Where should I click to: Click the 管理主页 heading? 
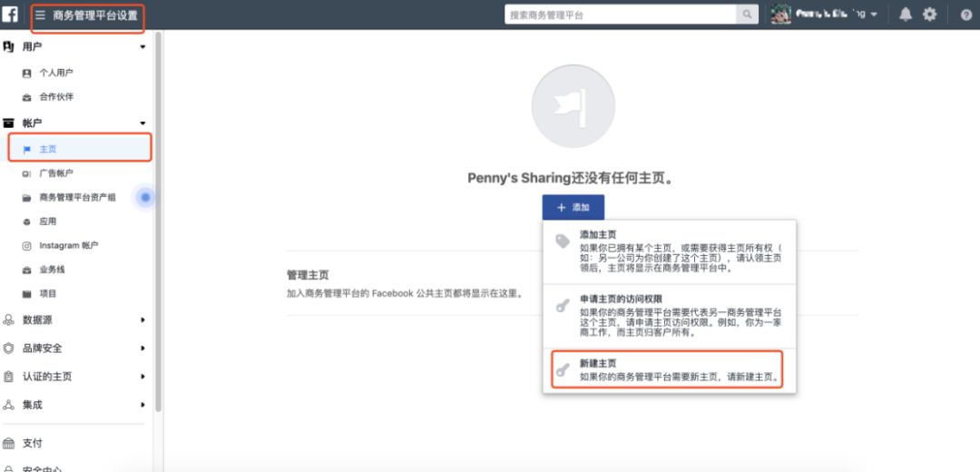point(309,275)
